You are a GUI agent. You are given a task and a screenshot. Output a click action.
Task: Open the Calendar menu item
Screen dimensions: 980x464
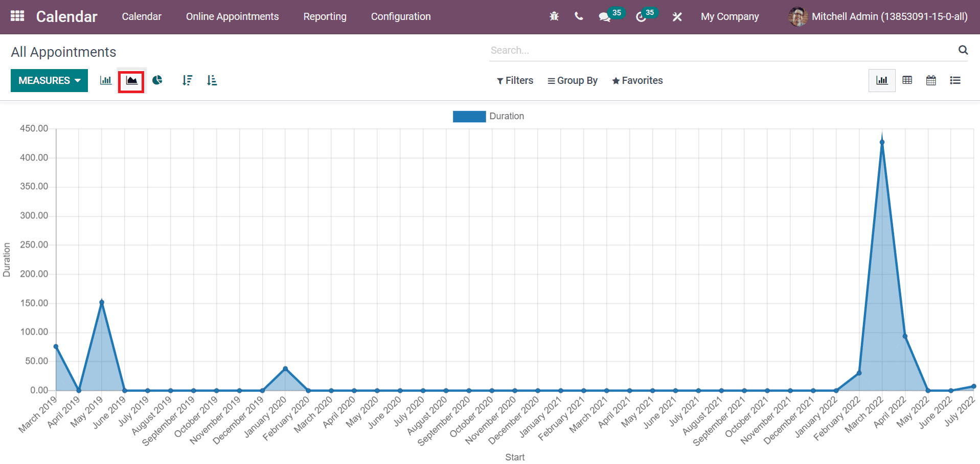click(x=142, y=16)
